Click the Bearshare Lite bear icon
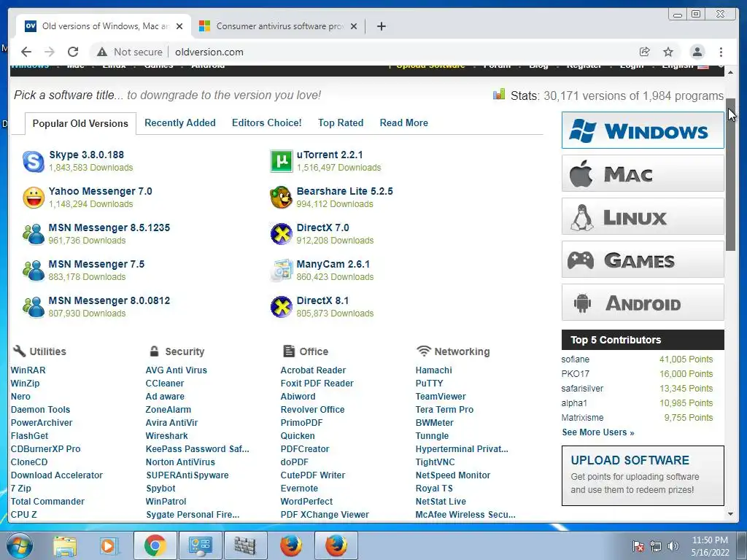The height and width of the screenshot is (560, 747). pos(281,198)
